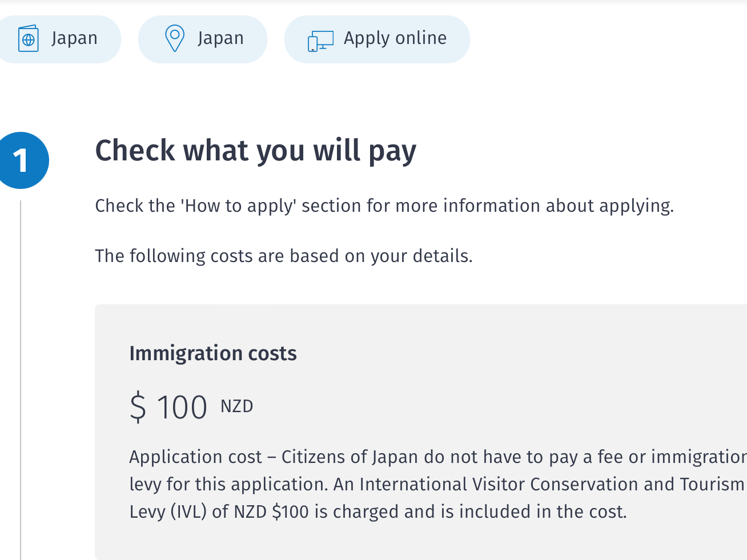Click the Apply online text
The height and width of the screenshot is (560, 747).
395,38
